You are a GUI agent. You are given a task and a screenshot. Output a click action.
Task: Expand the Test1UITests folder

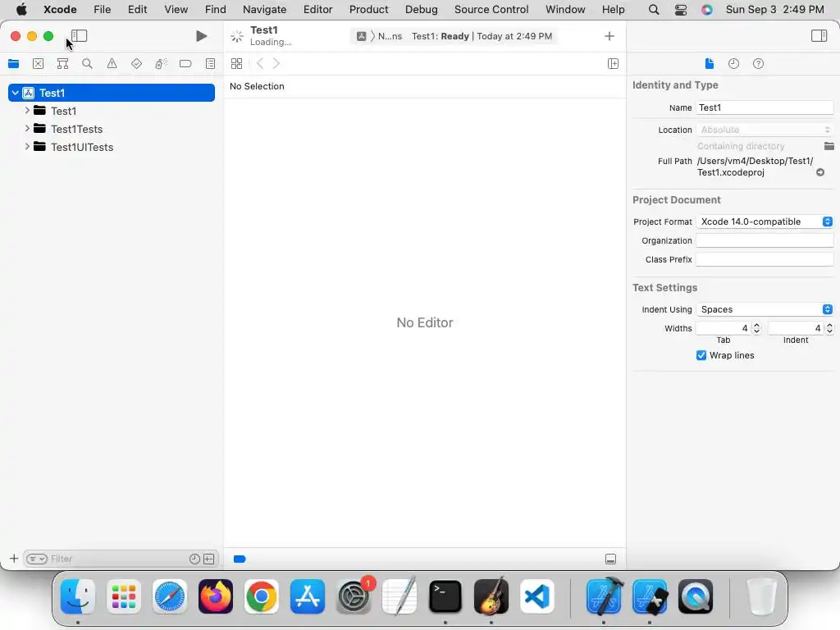click(x=27, y=146)
